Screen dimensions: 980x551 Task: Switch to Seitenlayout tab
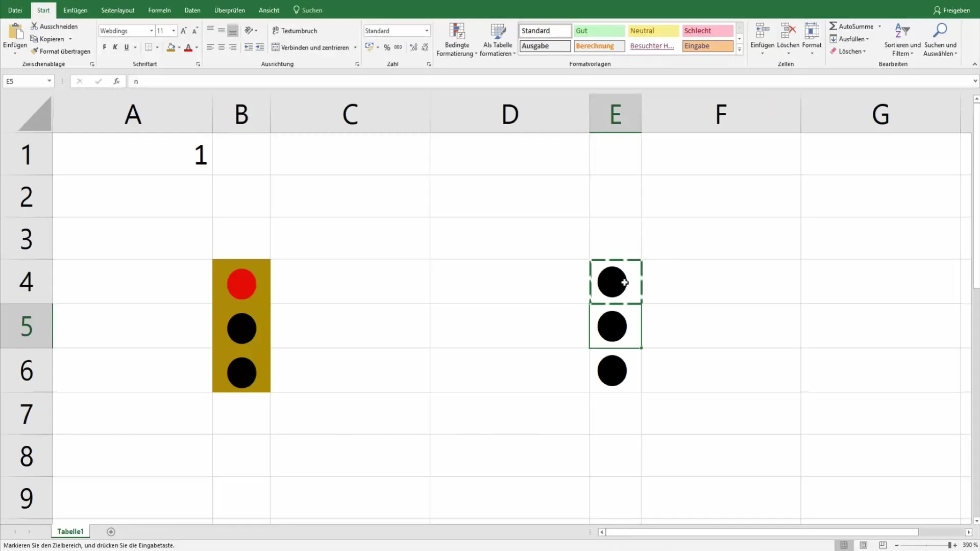(x=118, y=10)
